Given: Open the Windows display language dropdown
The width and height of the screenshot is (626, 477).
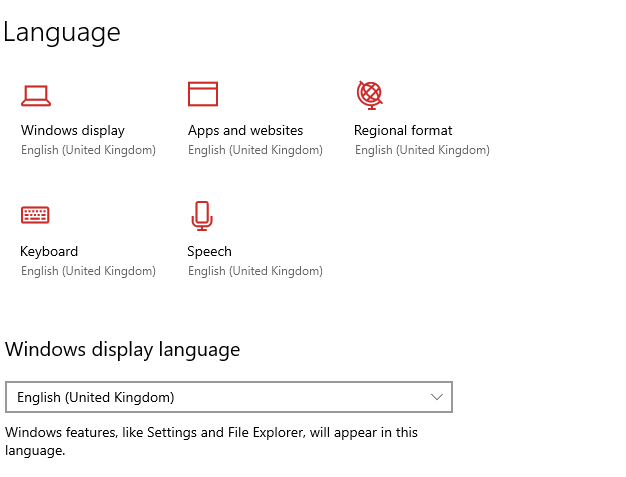Looking at the screenshot, I should coord(229,397).
